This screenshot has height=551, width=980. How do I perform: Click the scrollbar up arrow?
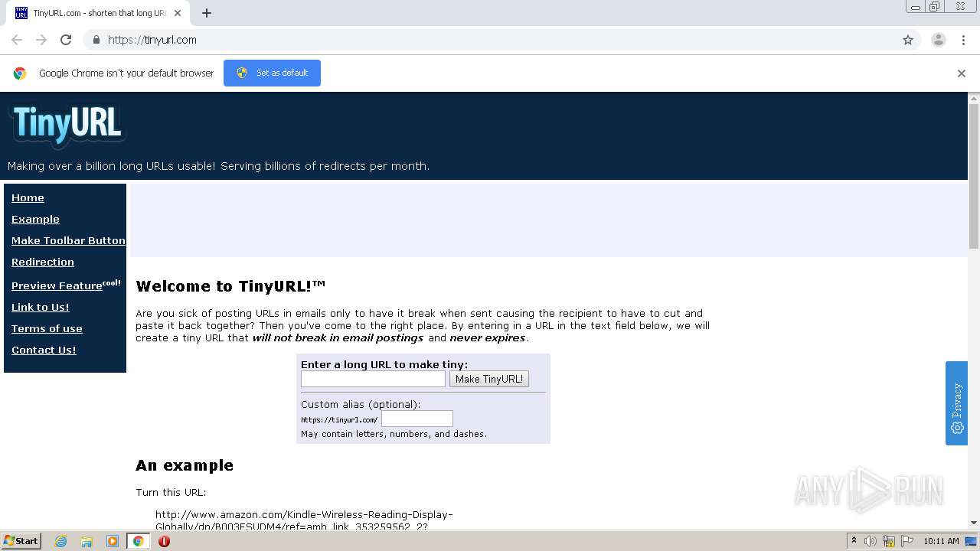974,98
